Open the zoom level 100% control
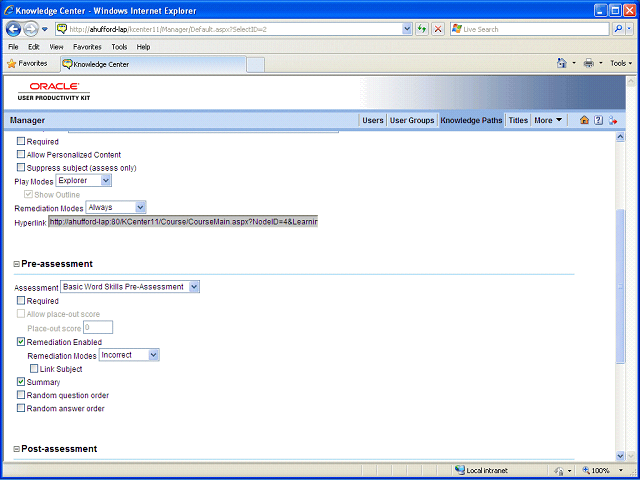The height and width of the screenshot is (480, 640). [603, 470]
